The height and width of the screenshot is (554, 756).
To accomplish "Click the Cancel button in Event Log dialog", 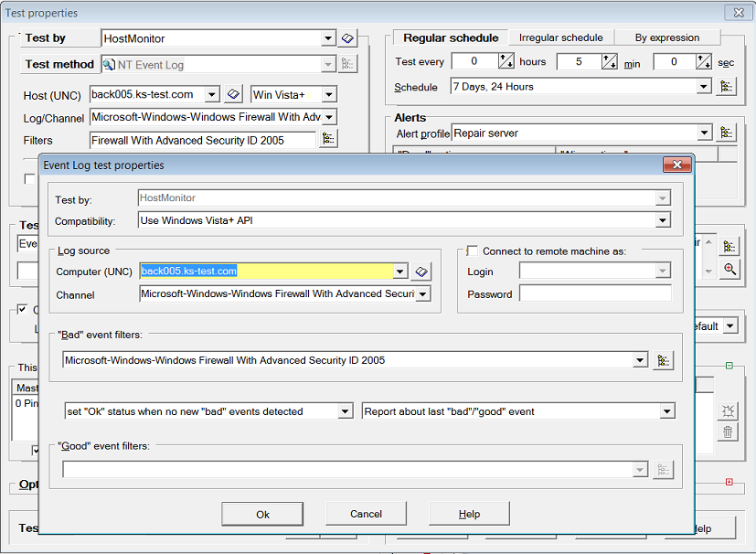I will (x=366, y=514).
